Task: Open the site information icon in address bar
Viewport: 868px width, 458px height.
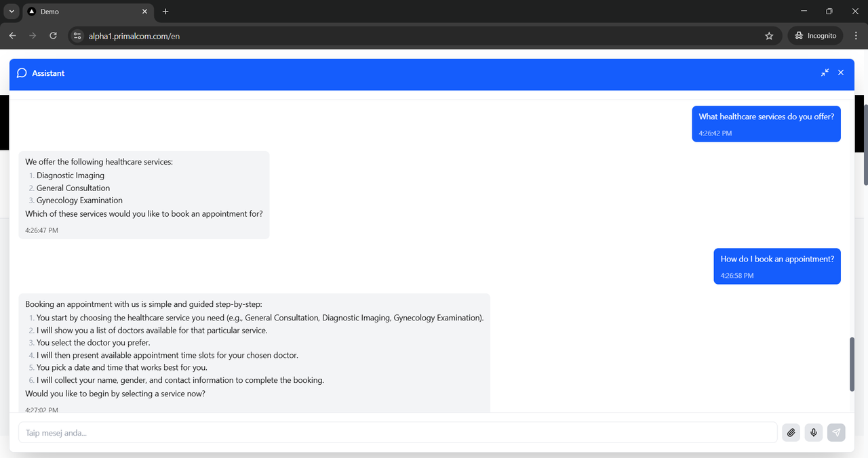Action: tap(77, 36)
